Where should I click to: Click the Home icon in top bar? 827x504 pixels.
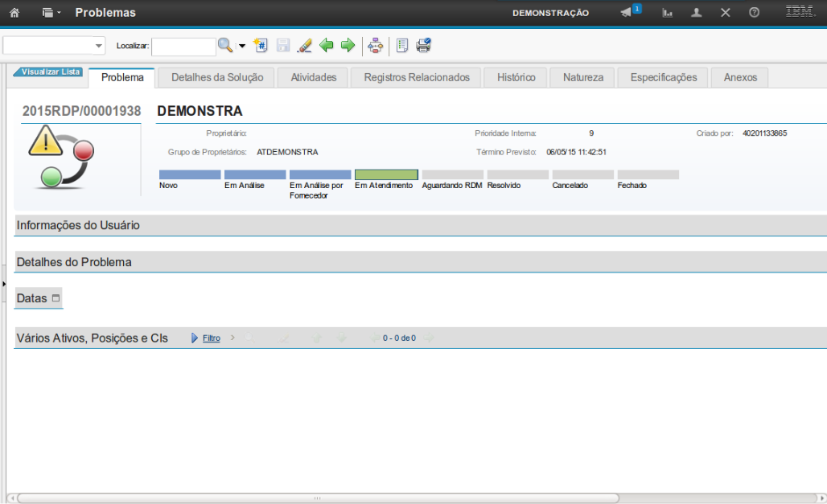pos(14,13)
